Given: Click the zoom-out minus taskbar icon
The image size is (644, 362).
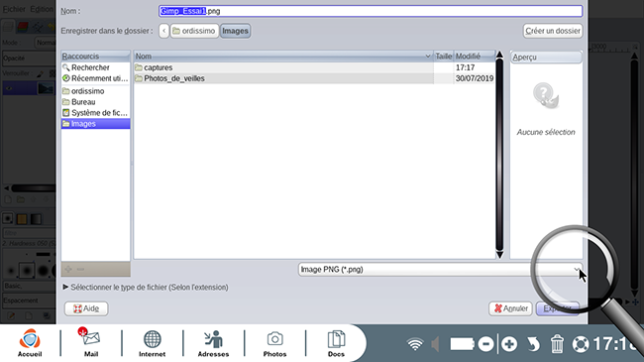Looking at the screenshot, I should pyautogui.click(x=485, y=344).
